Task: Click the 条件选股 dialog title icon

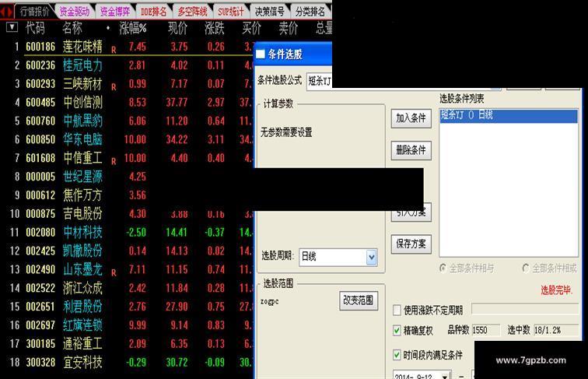Action: tap(261, 54)
